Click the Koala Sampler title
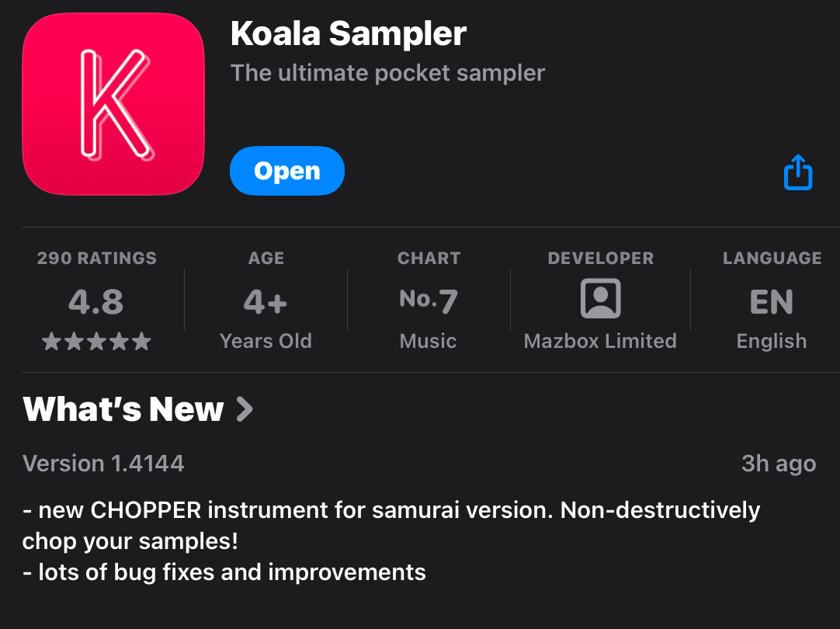 point(348,33)
